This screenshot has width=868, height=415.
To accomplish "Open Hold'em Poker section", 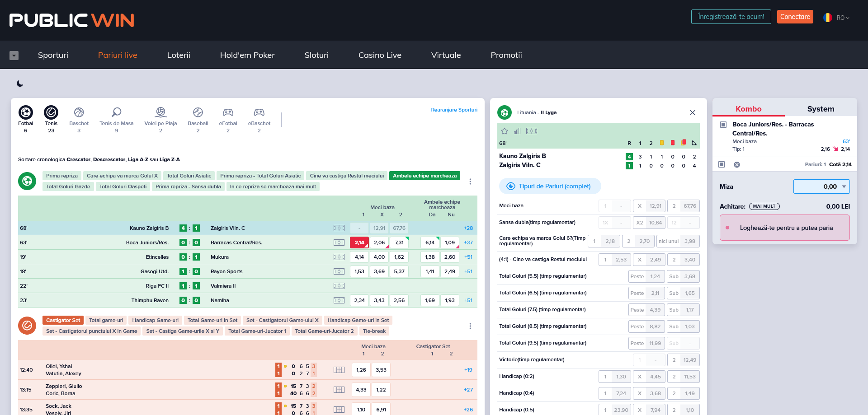I will [247, 55].
